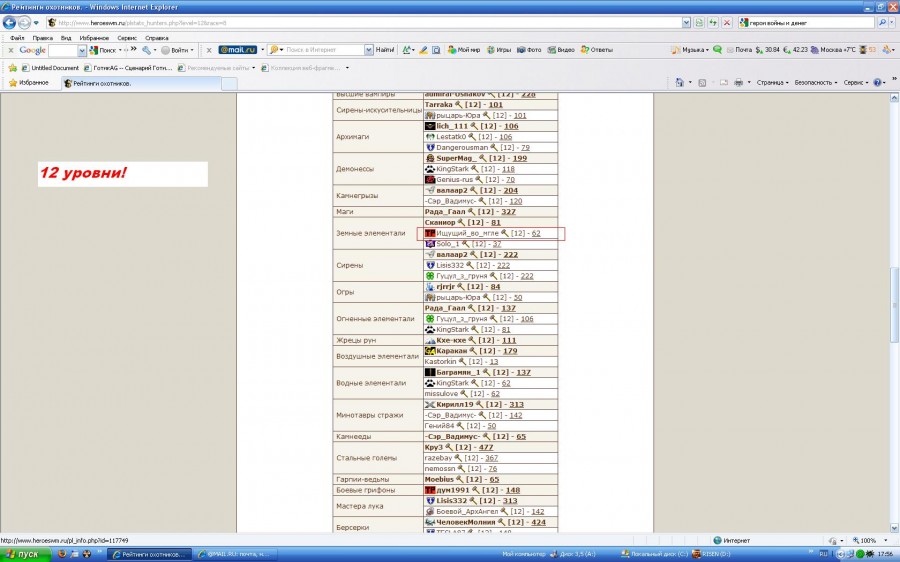Expand the Музыка dropdown in toolbar
This screenshot has width=900, height=562.
pyautogui.click(x=707, y=51)
